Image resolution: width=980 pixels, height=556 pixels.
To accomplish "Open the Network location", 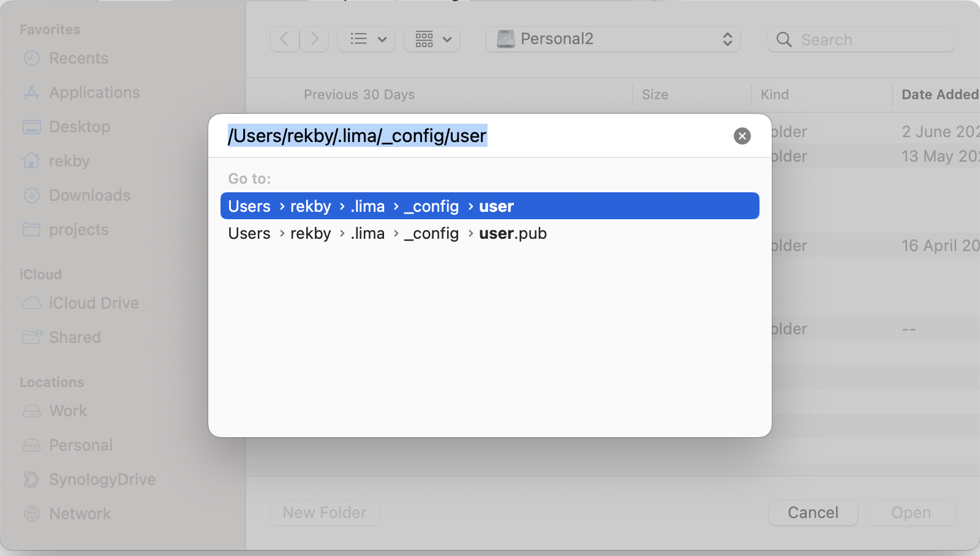I will (80, 514).
